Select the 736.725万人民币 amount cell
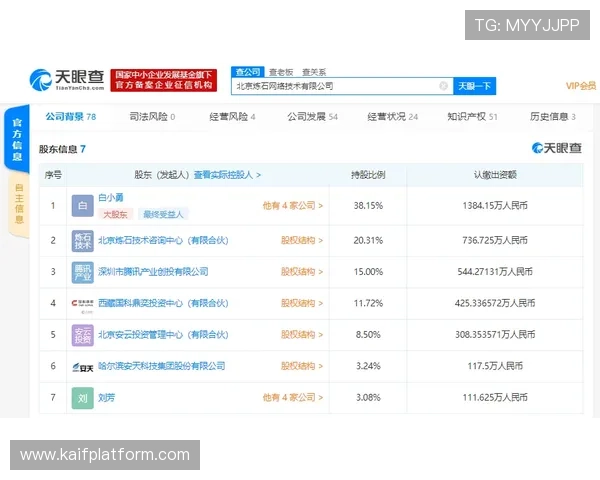The height and width of the screenshot is (480, 600). pyautogui.click(x=495, y=240)
